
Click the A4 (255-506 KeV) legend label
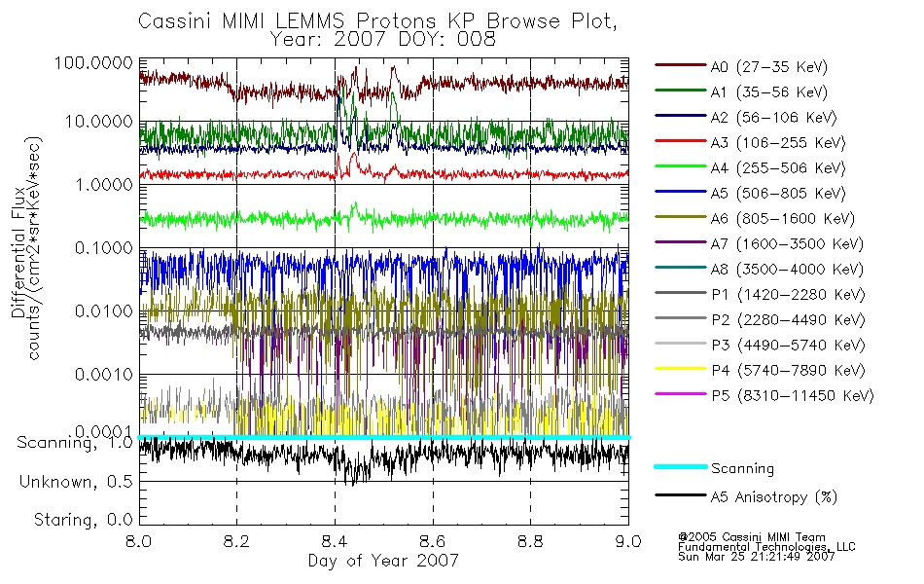pyautogui.click(x=777, y=168)
